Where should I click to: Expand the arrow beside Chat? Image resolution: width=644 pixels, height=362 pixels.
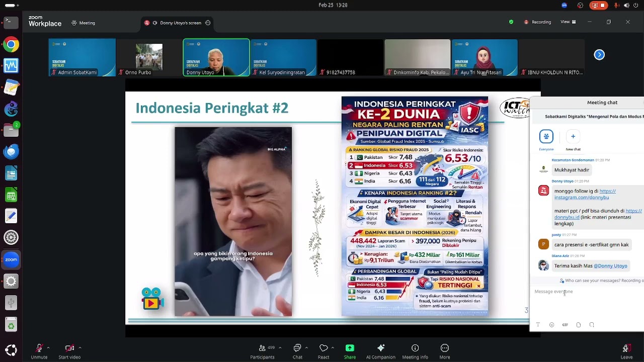tap(306, 347)
